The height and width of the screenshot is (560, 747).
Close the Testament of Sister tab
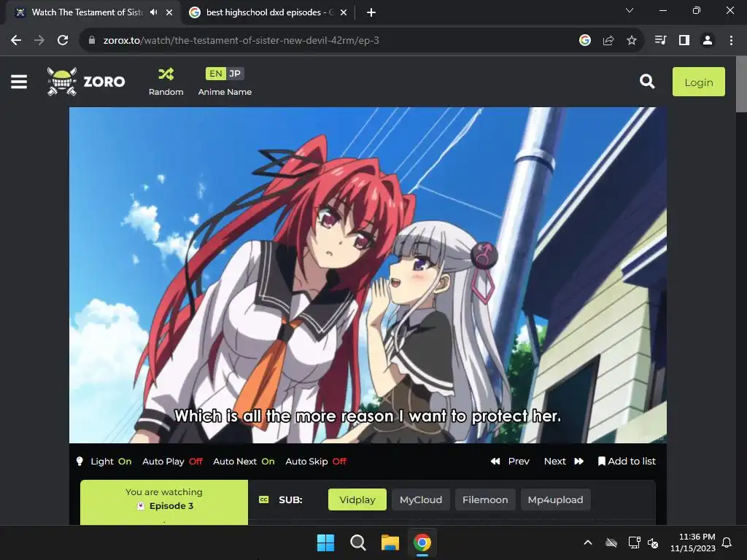pyautogui.click(x=169, y=12)
